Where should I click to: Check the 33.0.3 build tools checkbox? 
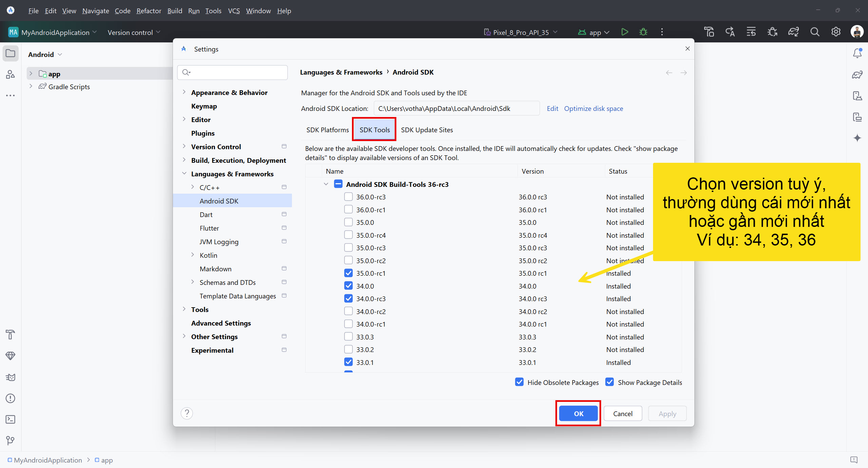[348, 337]
